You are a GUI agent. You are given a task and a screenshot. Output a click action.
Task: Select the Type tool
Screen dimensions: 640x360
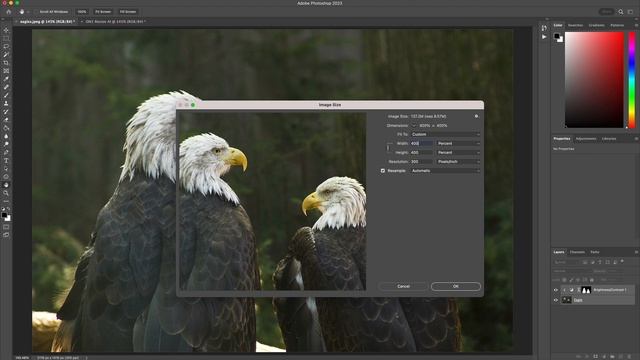tap(6, 160)
